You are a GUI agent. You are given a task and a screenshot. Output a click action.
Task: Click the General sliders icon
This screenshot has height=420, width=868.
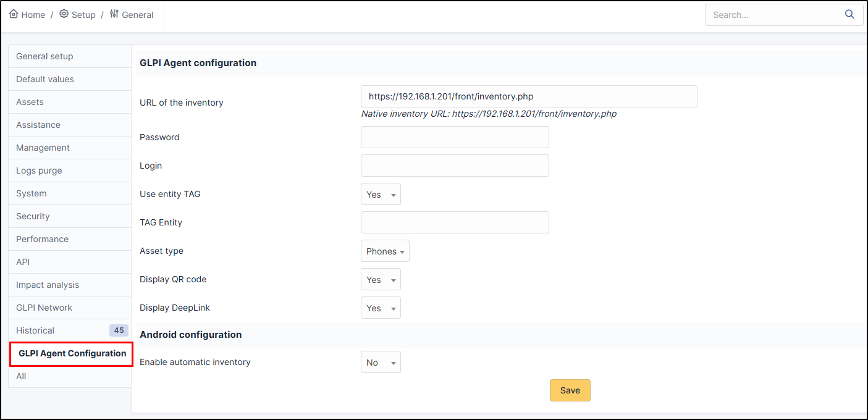pyautogui.click(x=114, y=14)
